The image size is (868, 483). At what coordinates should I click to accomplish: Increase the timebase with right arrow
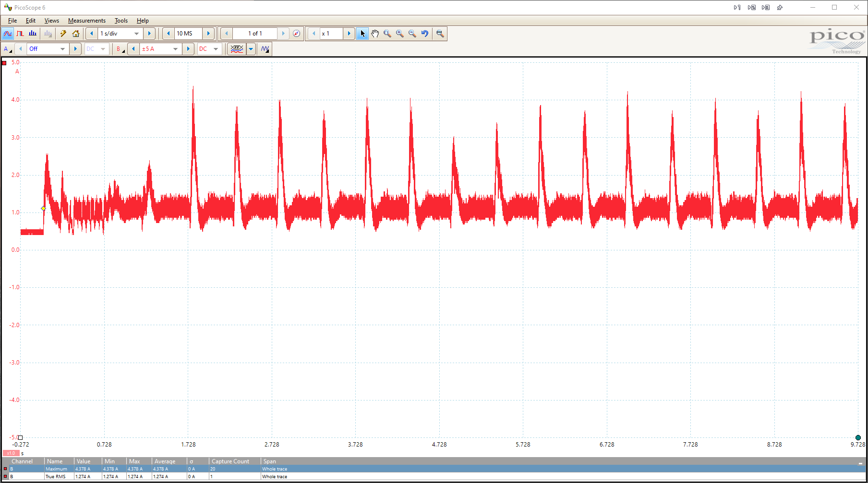(149, 34)
